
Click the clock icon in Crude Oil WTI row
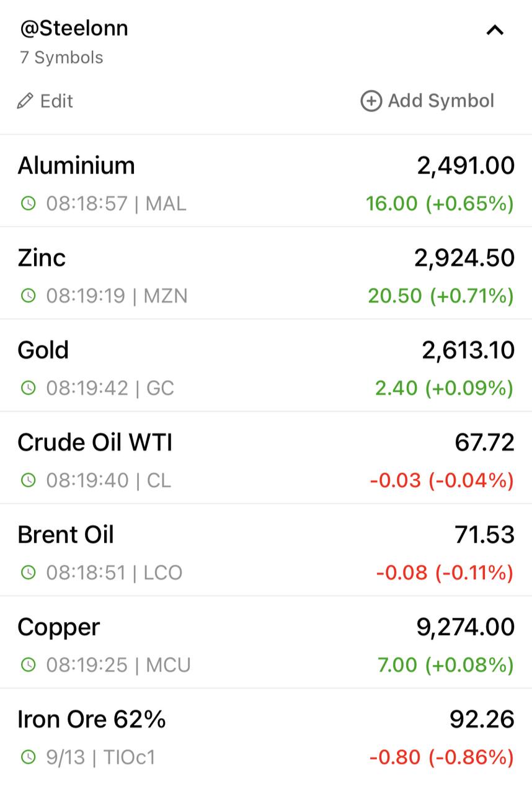(x=29, y=480)
